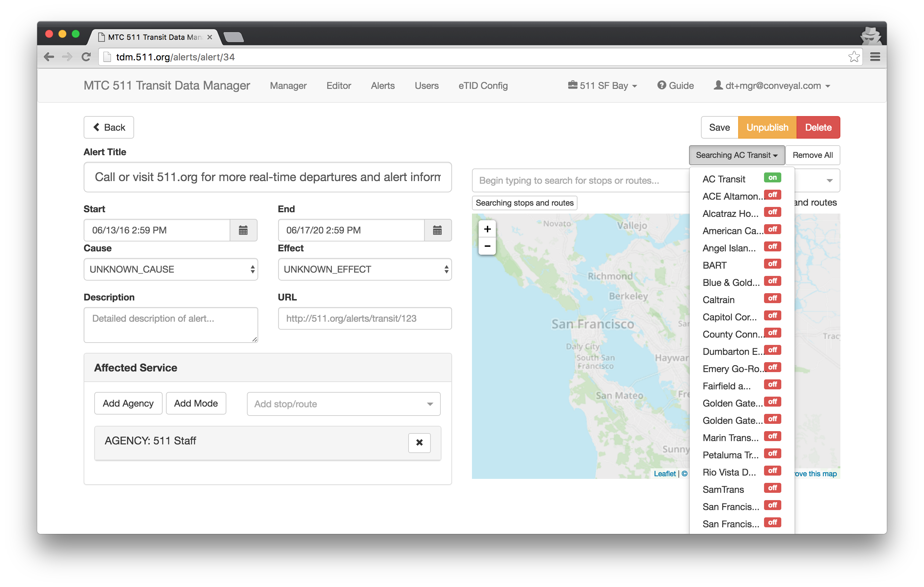The image size is (924, 587).
Task: Open 511 SF Bay project dropdown
Action: (602, 86)
